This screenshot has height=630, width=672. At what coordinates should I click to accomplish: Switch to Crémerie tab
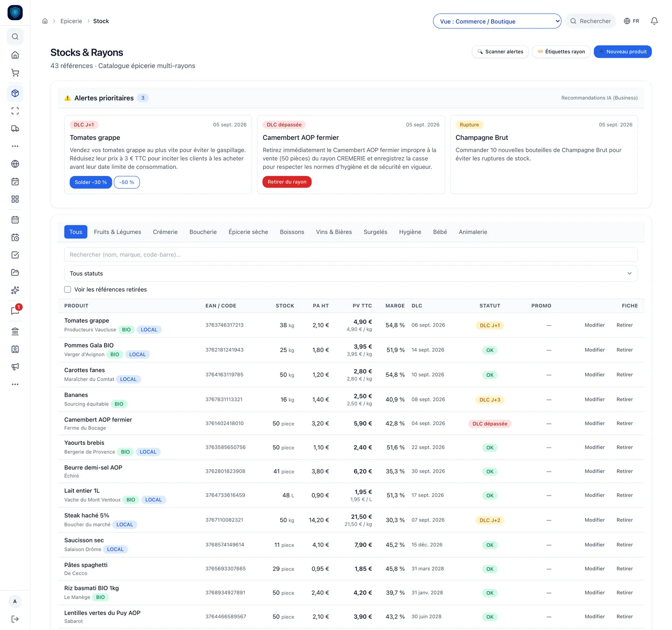coord(165,232)
